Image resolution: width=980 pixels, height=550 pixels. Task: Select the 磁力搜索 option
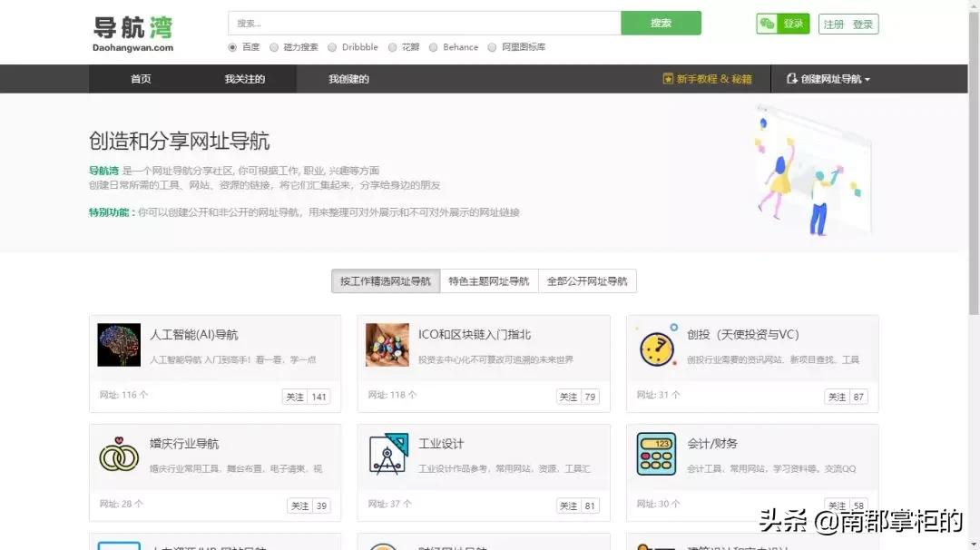[x=274, y=46]
